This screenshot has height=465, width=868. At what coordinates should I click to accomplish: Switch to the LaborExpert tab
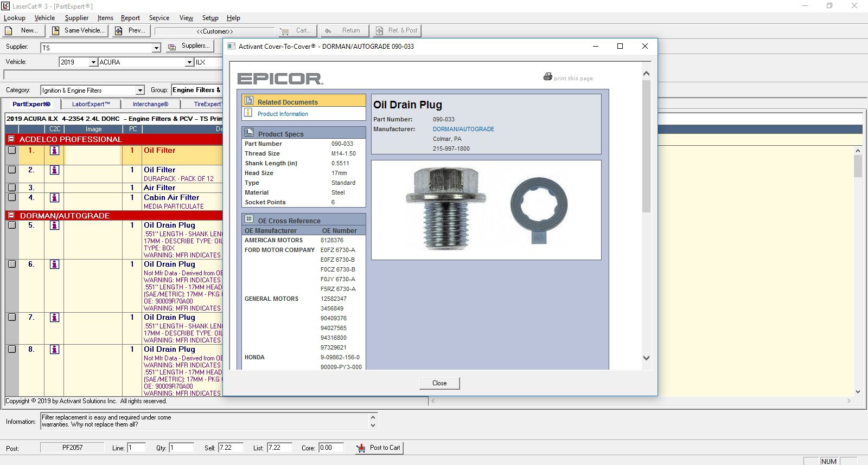[91, 104]
